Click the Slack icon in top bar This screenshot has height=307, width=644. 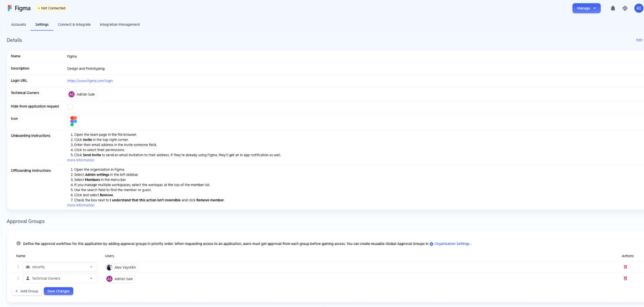625,8
